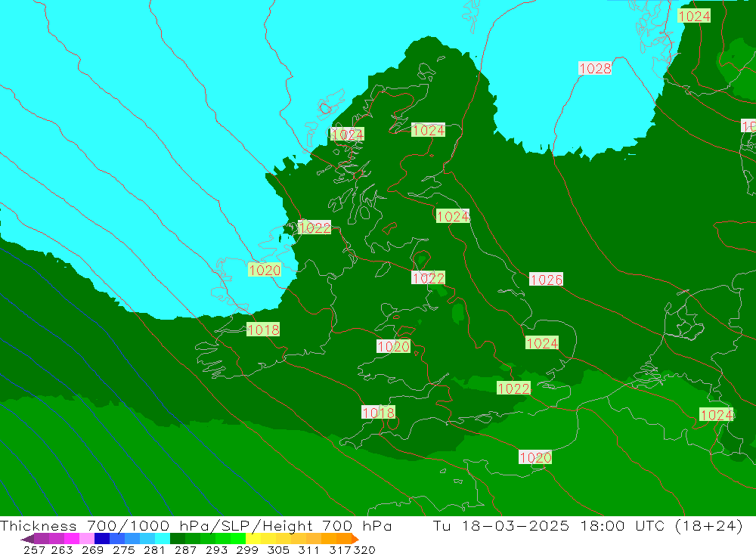Click the 1024 label over northern Scotland
The width and height of the screenshot is (756, 554).
(x=428, y=130)
